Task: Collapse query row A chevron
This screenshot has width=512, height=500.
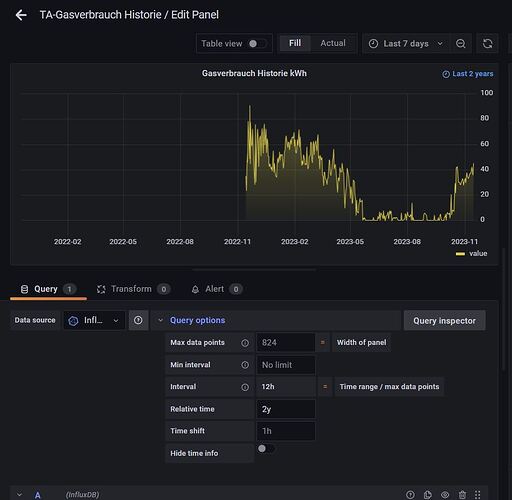Action: (19, 494)
